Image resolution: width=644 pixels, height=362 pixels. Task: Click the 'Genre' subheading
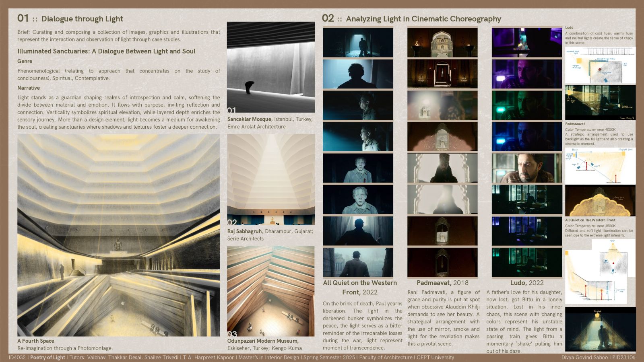[25, 61]
